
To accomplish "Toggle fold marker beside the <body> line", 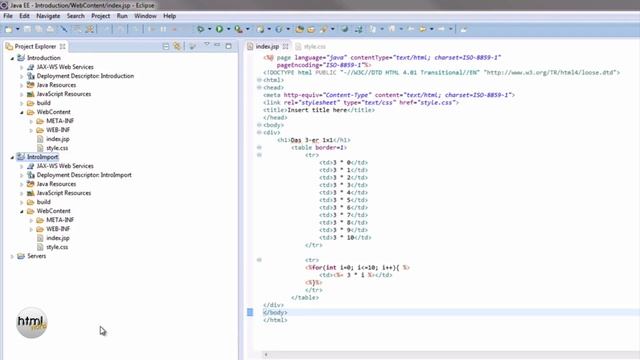I will point(259,125).
